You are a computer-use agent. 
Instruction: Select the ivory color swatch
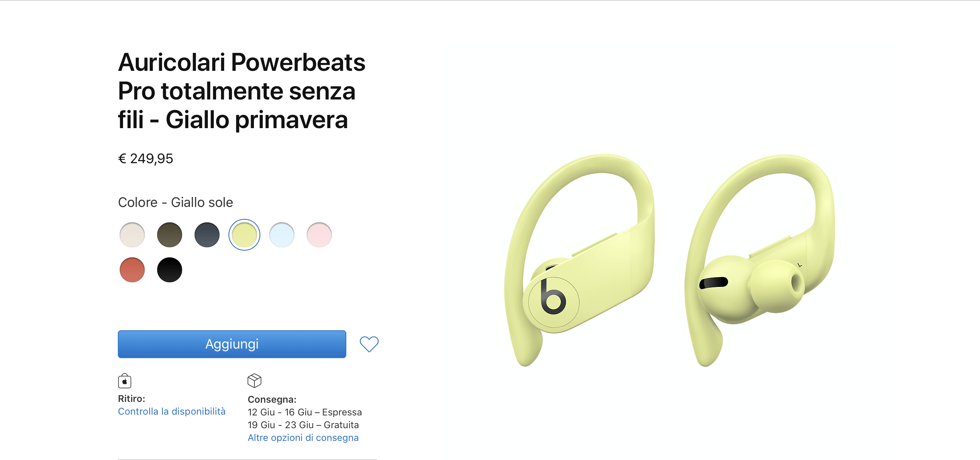[132, 235]
